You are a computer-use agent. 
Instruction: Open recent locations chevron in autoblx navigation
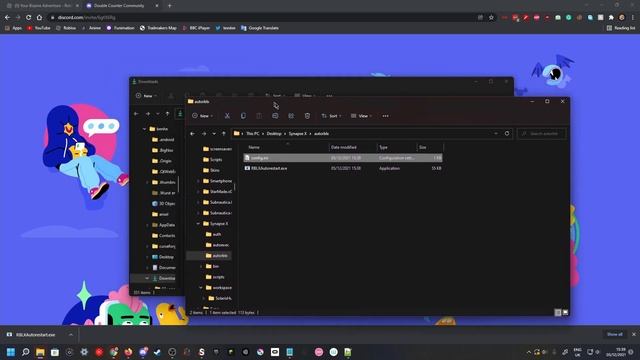tap(214, 133)
